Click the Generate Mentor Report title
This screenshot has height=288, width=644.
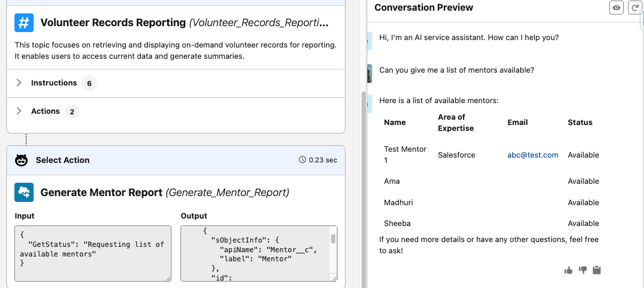101,192
